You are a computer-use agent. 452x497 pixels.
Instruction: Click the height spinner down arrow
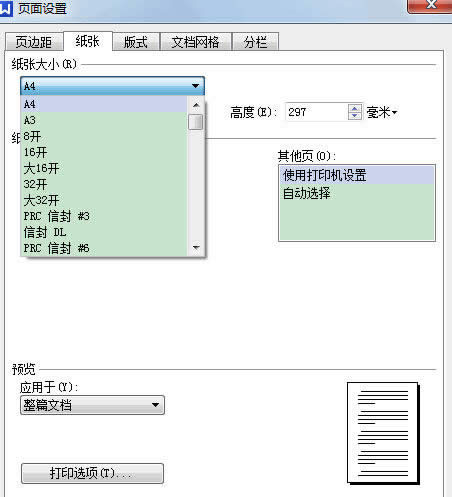pos(355,116)
